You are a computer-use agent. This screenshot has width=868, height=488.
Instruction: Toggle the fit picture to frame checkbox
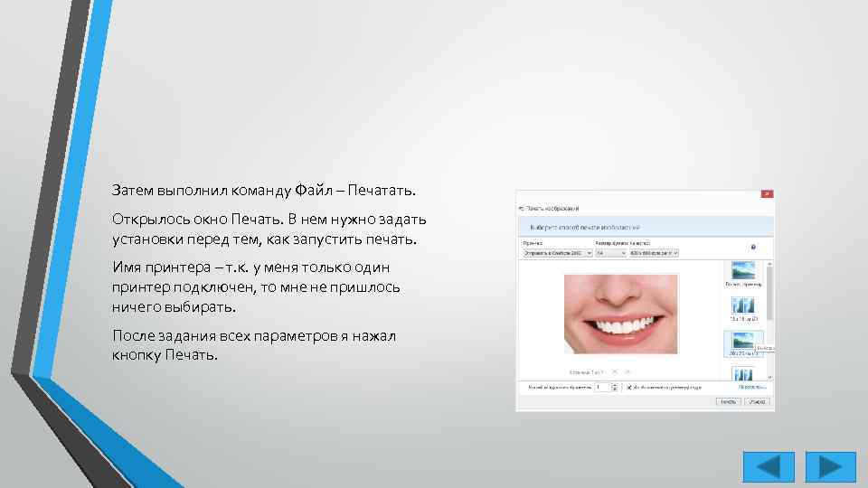coord(629,388)
